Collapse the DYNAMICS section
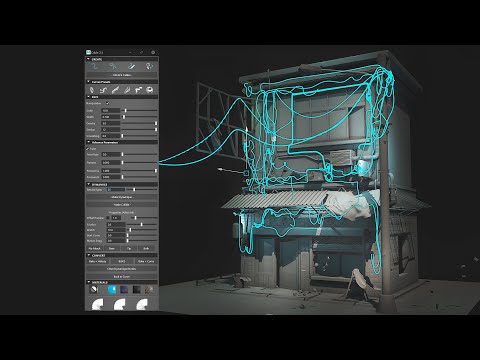This screenshot has width=480, height=360. (x=88, y=184)
